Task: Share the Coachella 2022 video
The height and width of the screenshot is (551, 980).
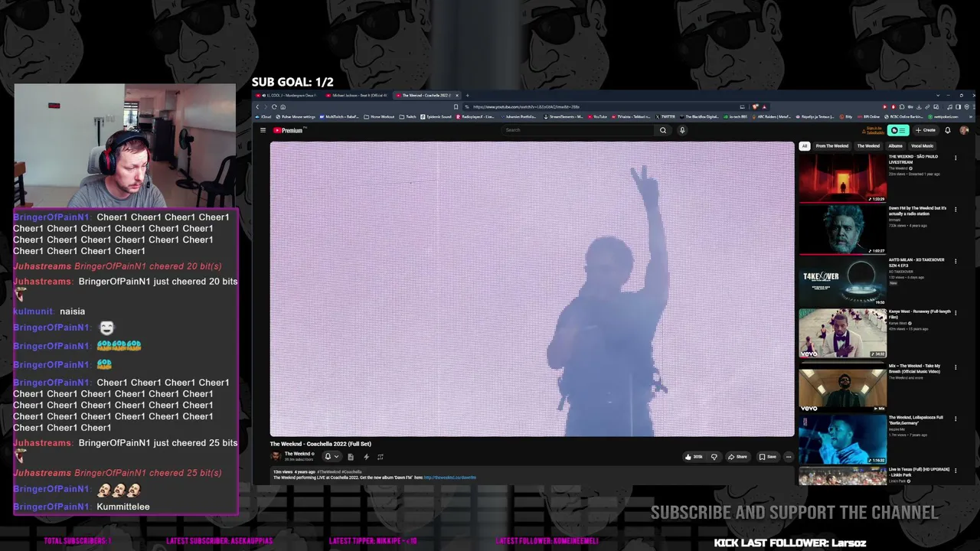Action: 737,457
